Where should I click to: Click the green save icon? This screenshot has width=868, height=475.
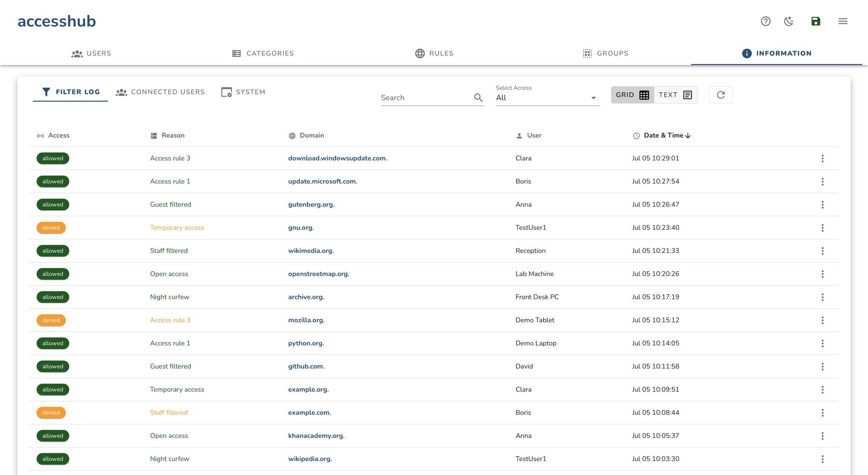tap(815, 21)
